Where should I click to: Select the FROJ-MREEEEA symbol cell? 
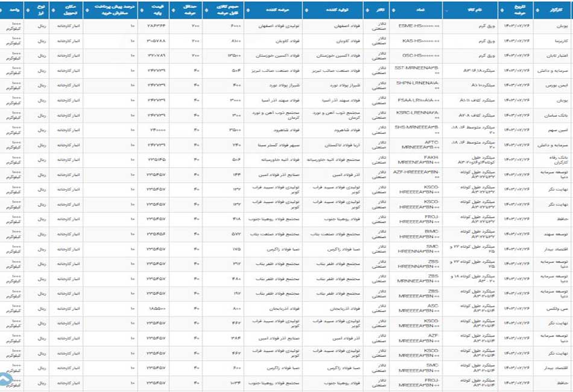(416, 383)
